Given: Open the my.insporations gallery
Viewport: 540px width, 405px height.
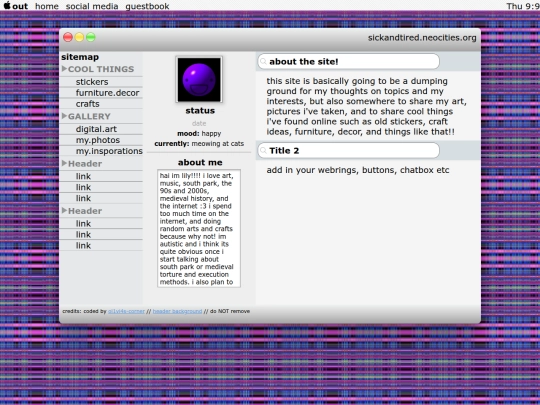Looking at the screenshot, I should [109, 151].
